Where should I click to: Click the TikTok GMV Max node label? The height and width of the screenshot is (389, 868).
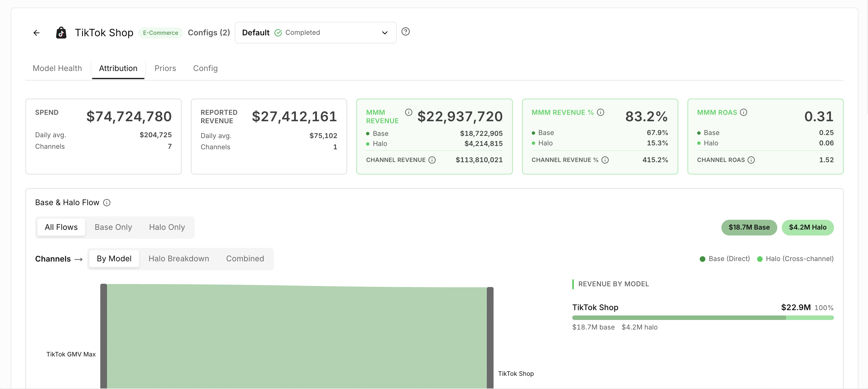[x=71, y=354]
